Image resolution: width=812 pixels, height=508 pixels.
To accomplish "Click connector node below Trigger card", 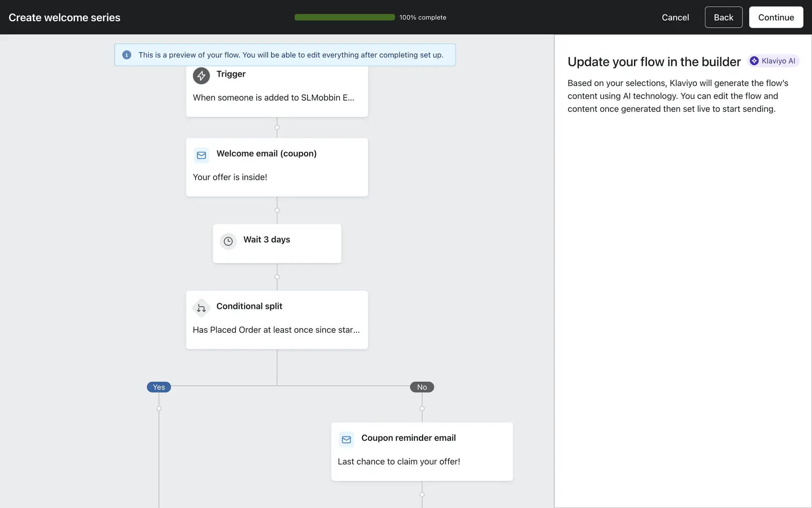I will coord(277,127).
